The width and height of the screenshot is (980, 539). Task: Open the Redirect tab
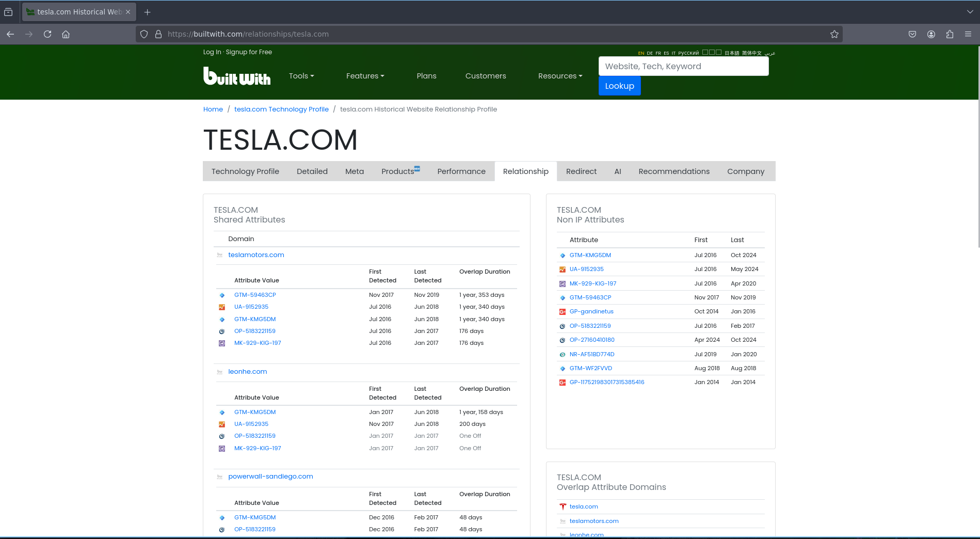[581, 171]
